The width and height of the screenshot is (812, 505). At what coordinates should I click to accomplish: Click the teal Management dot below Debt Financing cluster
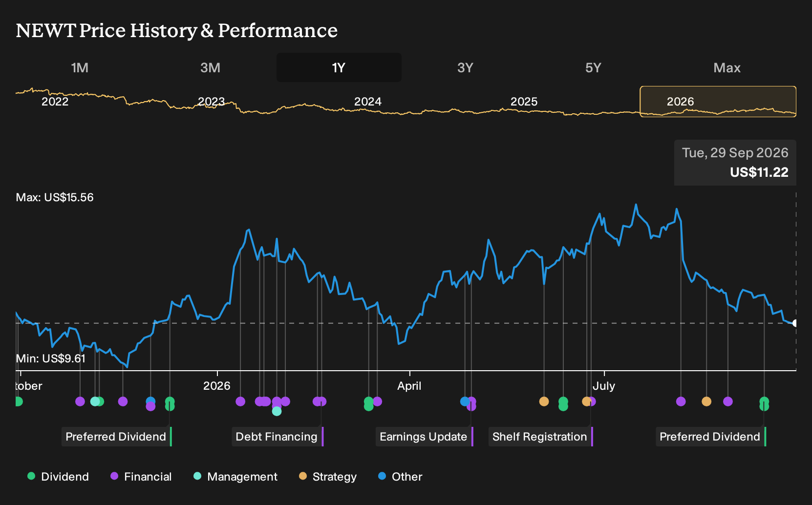[x=277, y=411]
